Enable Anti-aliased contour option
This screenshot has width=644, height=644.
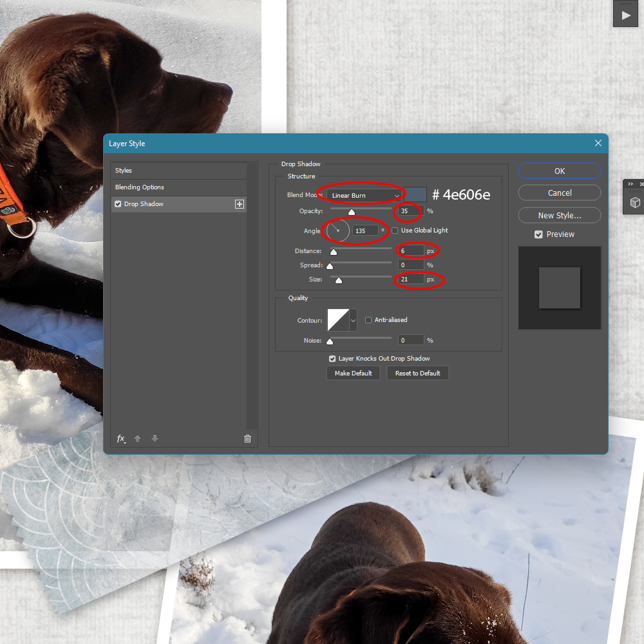click(x=368, y=320)
